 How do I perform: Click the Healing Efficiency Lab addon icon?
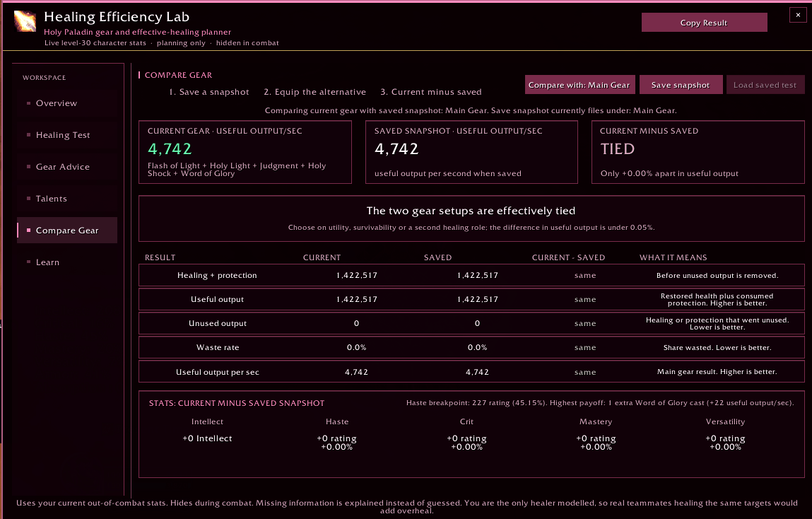tap(25, 22)
